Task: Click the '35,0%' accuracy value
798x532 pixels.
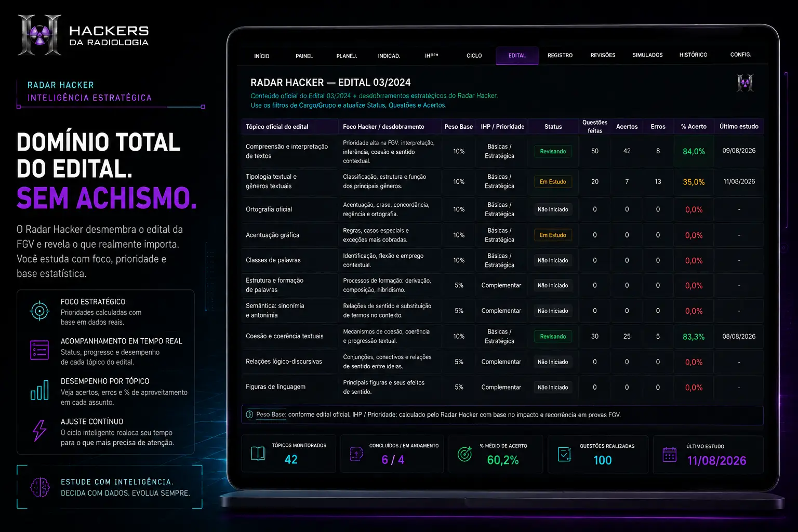Action: pyautogui.click(x=694, y=182)
